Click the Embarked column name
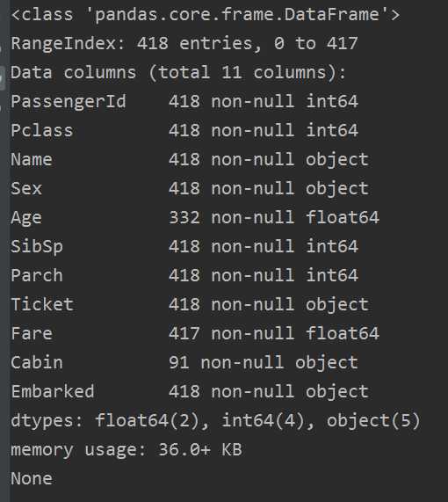The height and width of the screenshot is (502, 448). [53, 391]
